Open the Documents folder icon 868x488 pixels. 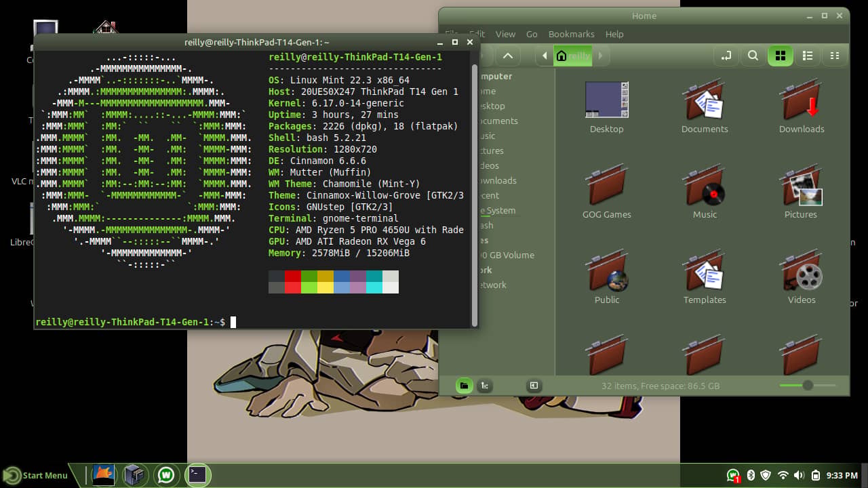tap(704, 100)
